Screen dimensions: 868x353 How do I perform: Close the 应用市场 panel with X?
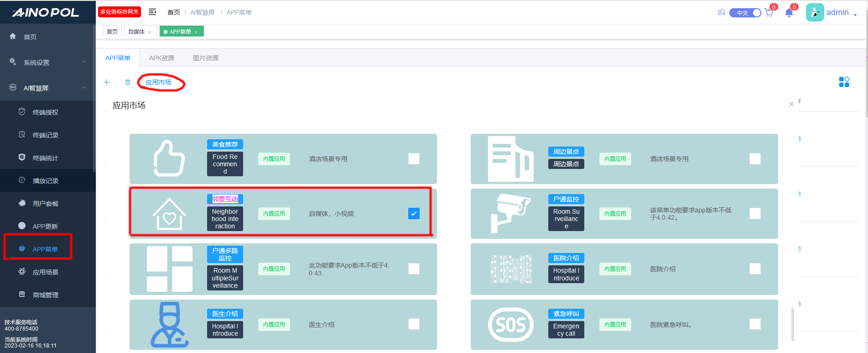791,105
